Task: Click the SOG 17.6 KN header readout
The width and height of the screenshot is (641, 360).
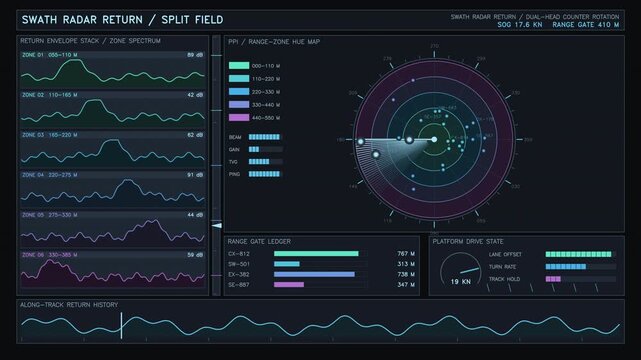Action: pyautogui.click(x=520, y=25)
